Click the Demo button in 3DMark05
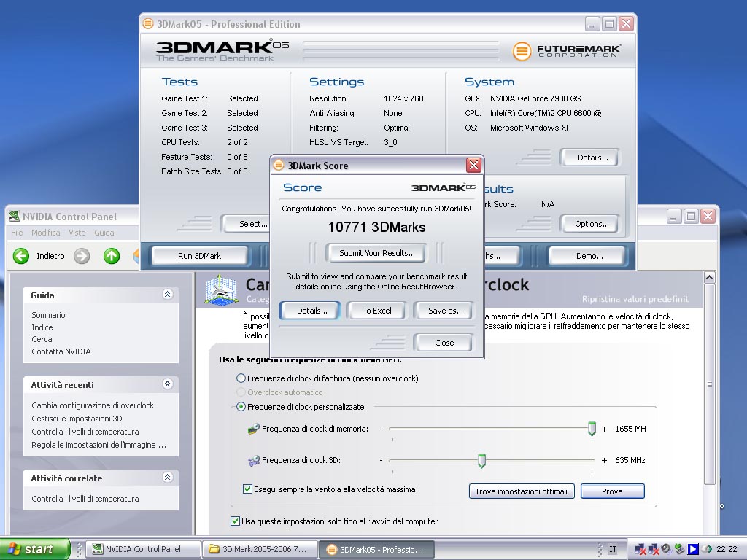 (589, 256)
